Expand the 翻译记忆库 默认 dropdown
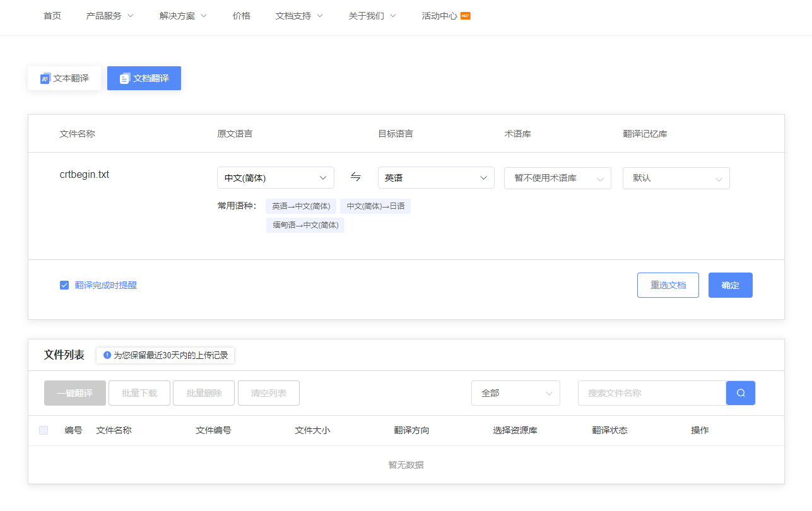 [x=676, y=179]
